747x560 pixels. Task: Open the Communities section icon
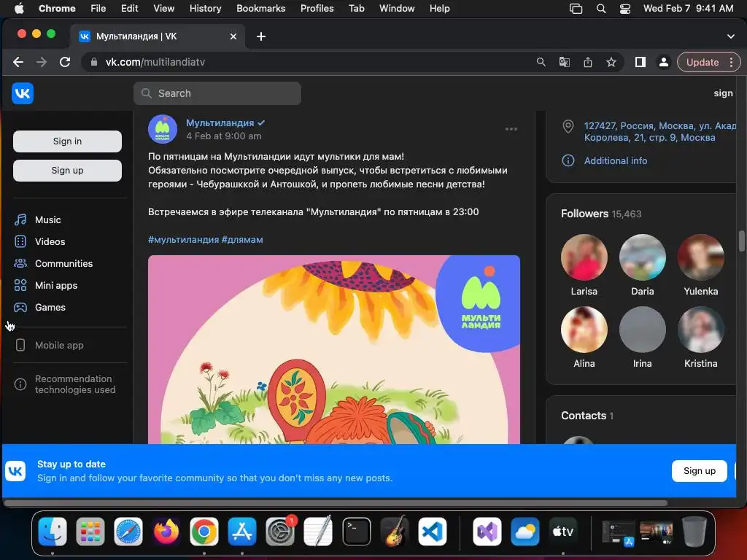(x=20, y=263)
